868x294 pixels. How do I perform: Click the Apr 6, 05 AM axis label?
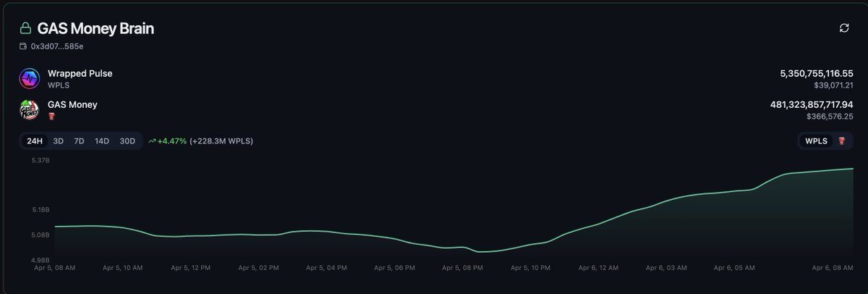click(x=734, y=268)
